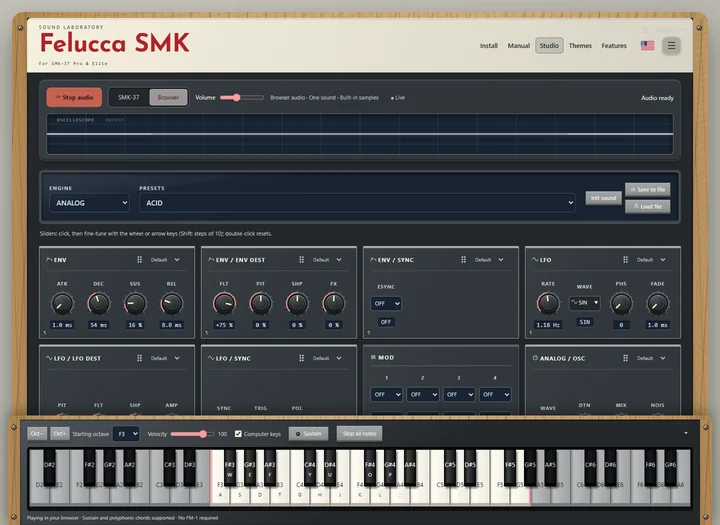
Task: Toggle the SIN button under LFO wave
Action: [x=585, y=322]
